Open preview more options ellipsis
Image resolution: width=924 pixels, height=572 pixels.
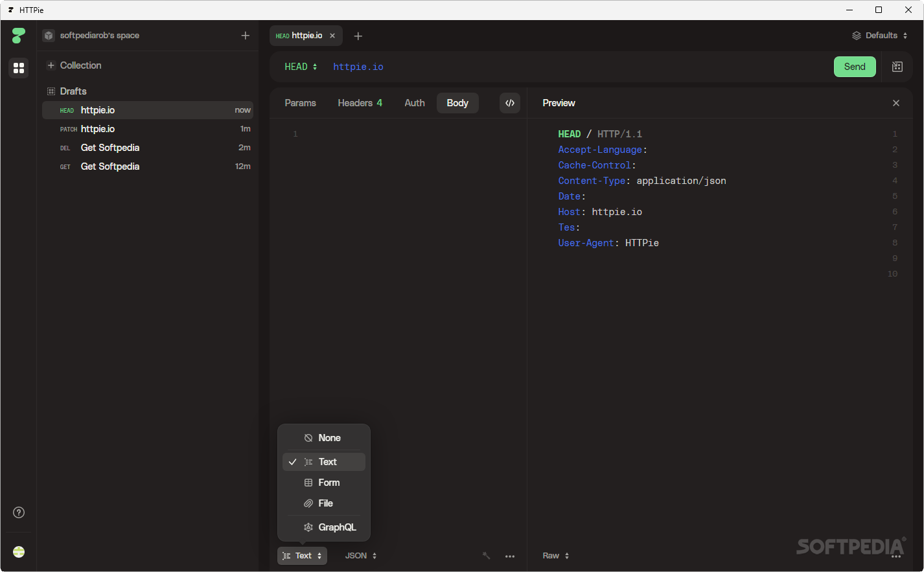[x=896, y=556]
